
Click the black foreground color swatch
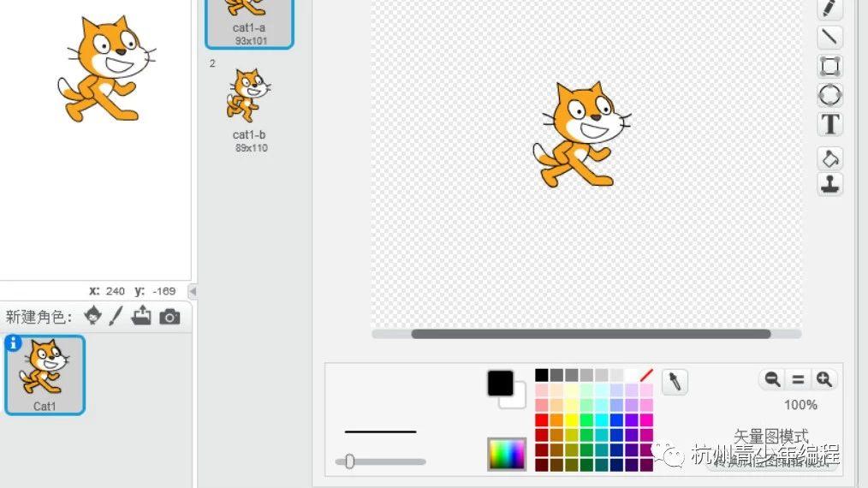click(500, 384)
